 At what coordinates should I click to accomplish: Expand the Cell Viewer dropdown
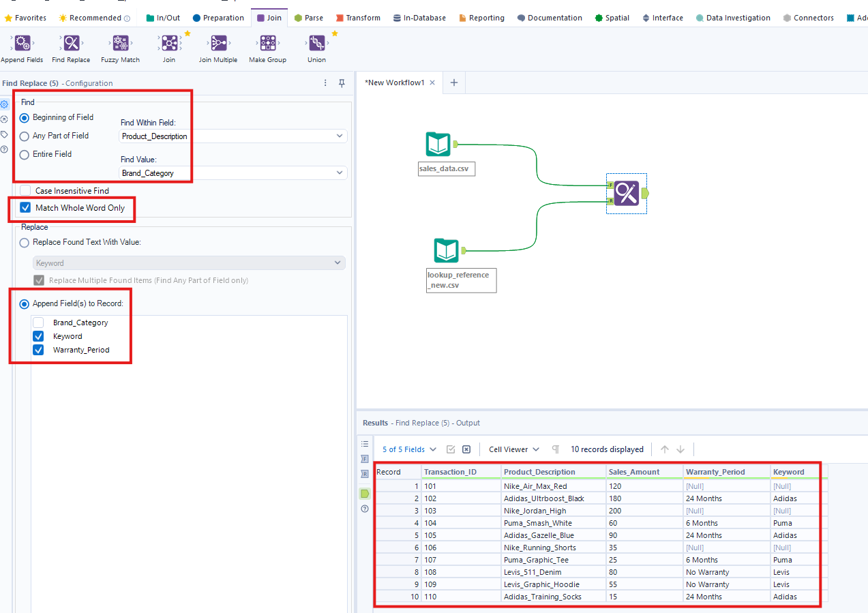click(513, 449)
